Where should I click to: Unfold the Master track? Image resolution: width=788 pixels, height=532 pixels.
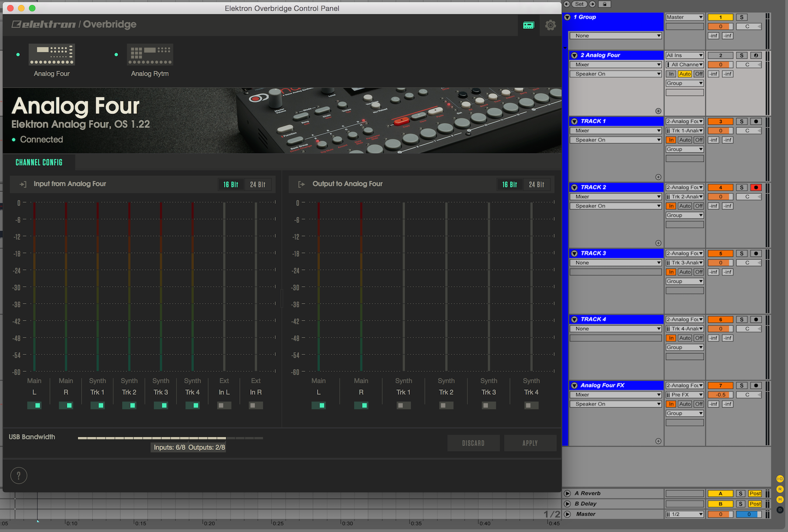(x=568, y=514)
